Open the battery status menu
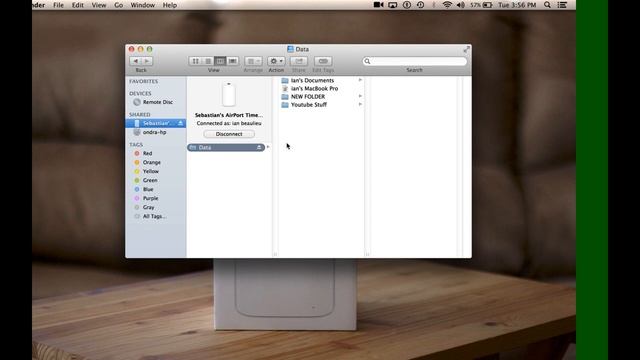640x360 pixels. [481, 5]
